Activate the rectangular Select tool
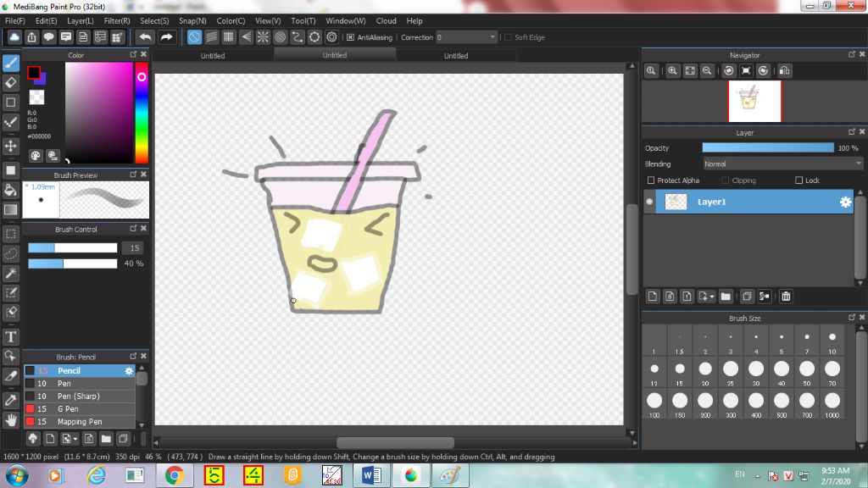This screenshot has width=868, height=488. (x=11, y=234)
